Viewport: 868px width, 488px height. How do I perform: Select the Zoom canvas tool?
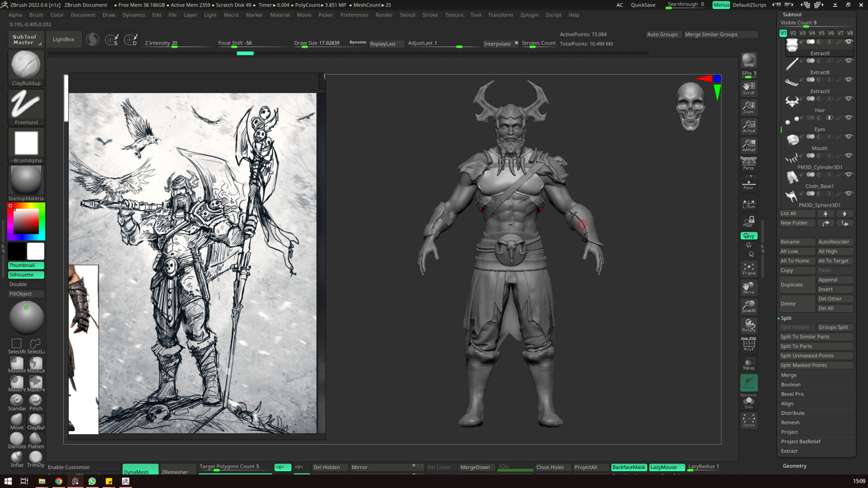click(749, 107)
